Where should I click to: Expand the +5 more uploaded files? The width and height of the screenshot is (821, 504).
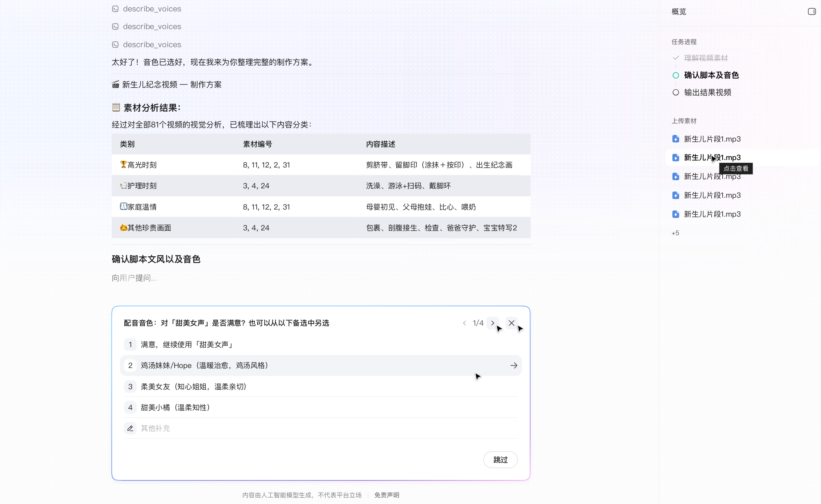pos(675,233)
